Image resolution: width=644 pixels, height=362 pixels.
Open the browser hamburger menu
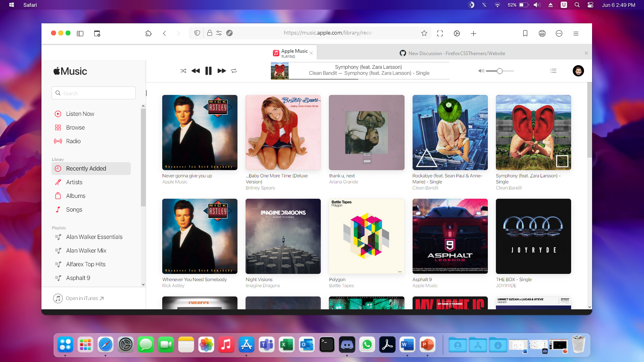point(576,33)
